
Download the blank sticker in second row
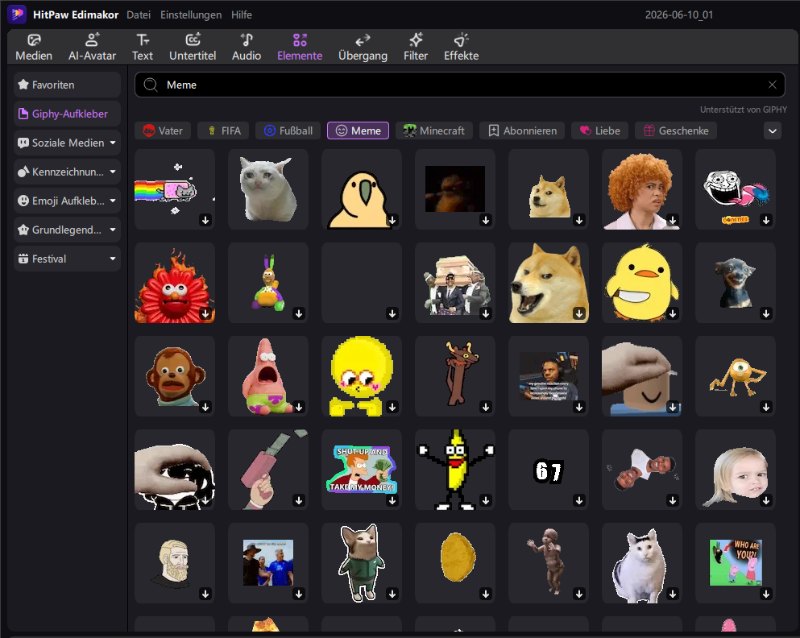pyautogui.click(x=392, y=313)
